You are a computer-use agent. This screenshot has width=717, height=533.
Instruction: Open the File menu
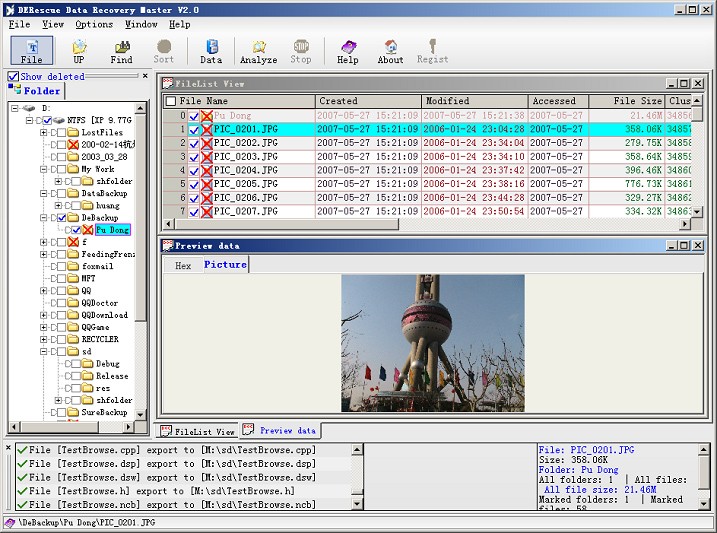(x=20, y=24)
